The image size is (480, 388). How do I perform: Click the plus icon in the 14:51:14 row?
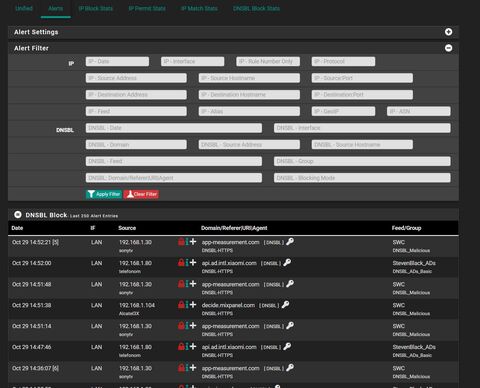[x=193, y=325]
